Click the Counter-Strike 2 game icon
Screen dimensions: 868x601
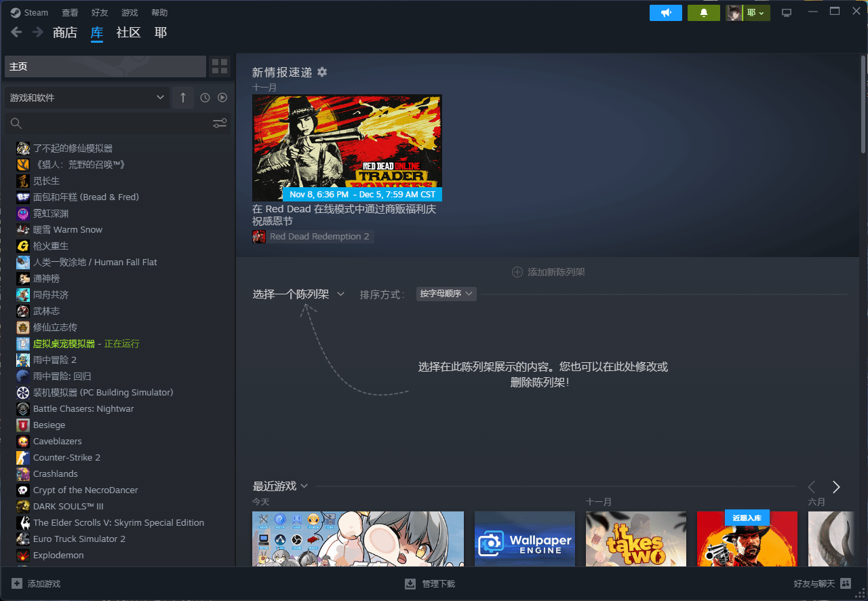pyautogui.click(x=23, y=457)
